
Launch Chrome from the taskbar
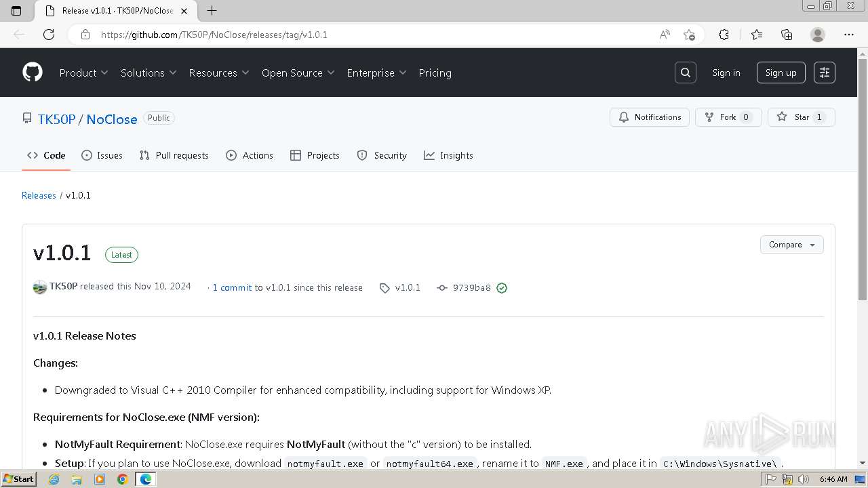click(x=123, y=479)
